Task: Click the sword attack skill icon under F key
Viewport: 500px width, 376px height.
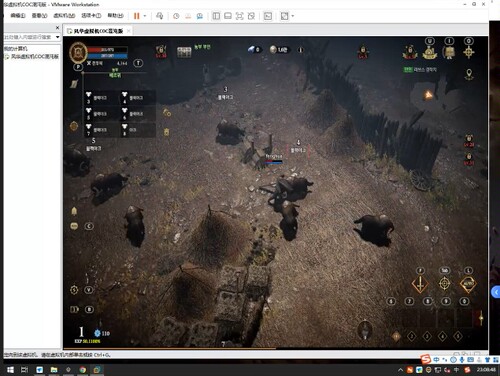Action: coord(420,284)
